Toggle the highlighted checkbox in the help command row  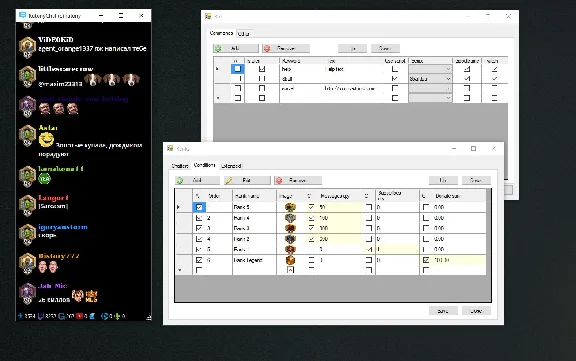237,69
